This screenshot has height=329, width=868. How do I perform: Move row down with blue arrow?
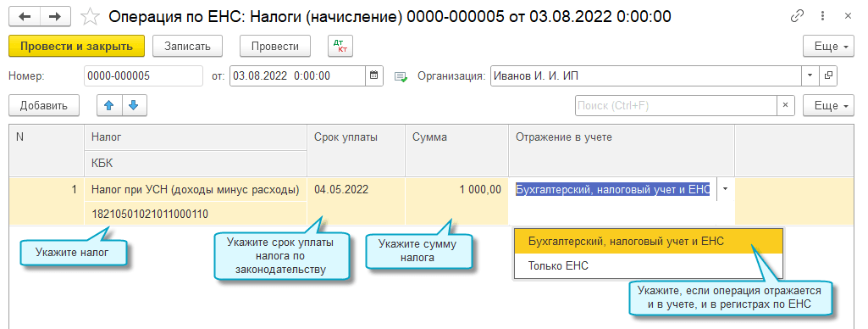click(134, 105)
